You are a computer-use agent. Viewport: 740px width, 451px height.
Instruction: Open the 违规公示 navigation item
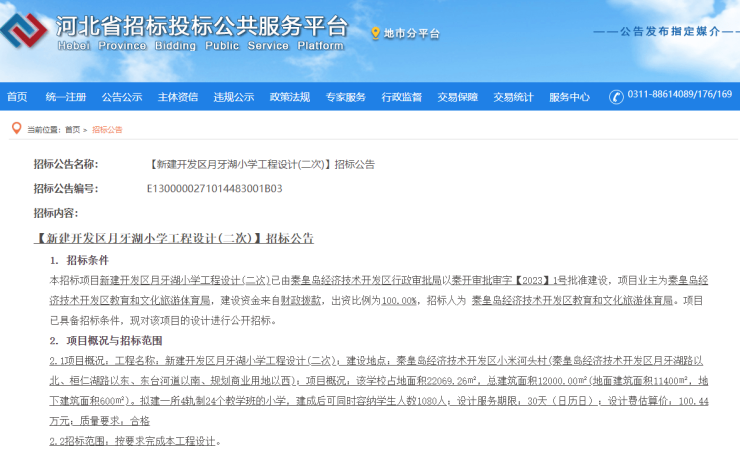point(234,97)
